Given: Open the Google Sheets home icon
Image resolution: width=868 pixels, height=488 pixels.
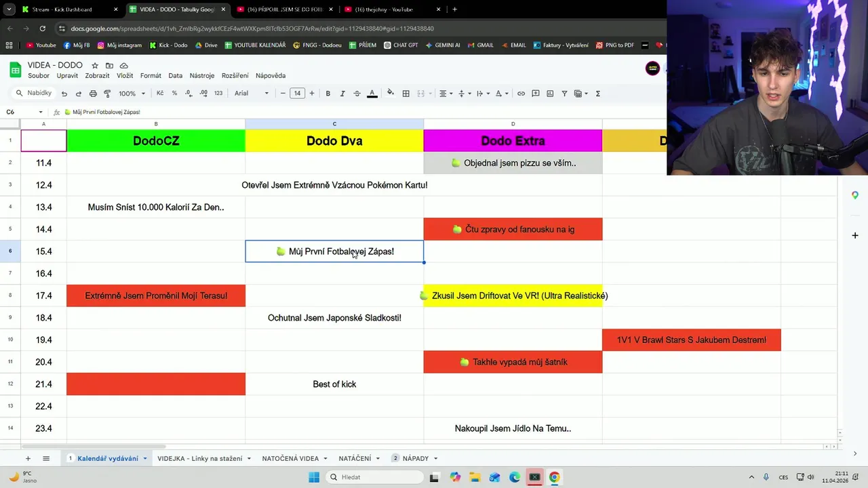Looking at the screenshot, I should pyautogui.click(x=15, y=70).
